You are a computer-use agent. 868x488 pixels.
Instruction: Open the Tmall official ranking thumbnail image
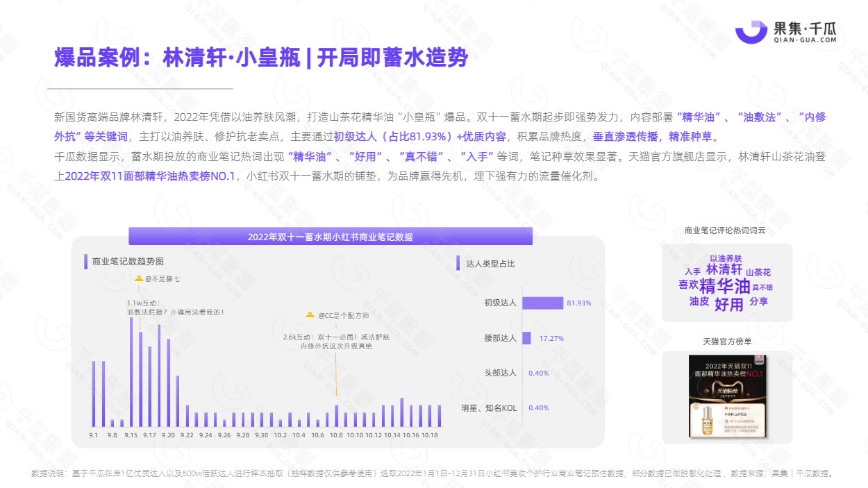click(727, 396)
